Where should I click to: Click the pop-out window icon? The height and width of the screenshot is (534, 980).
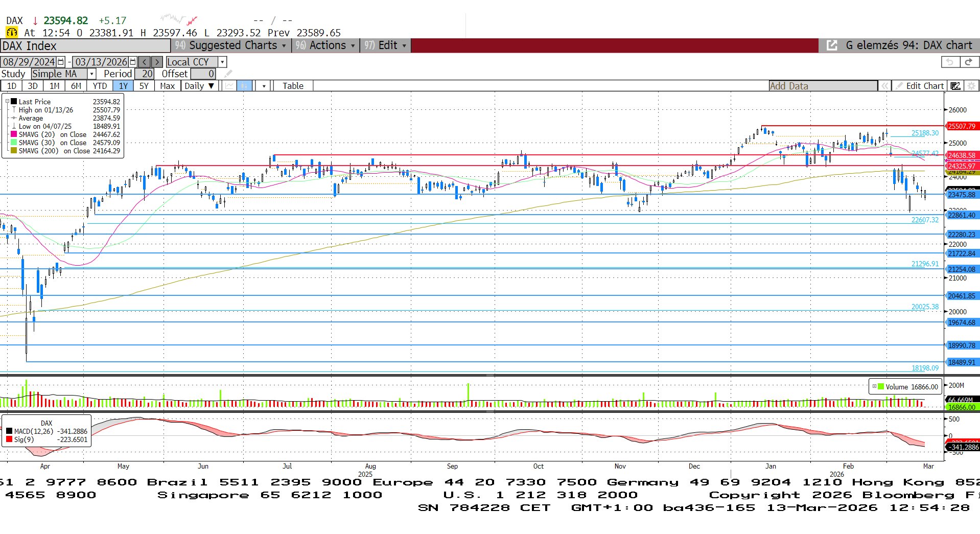(x=832, y=45)
